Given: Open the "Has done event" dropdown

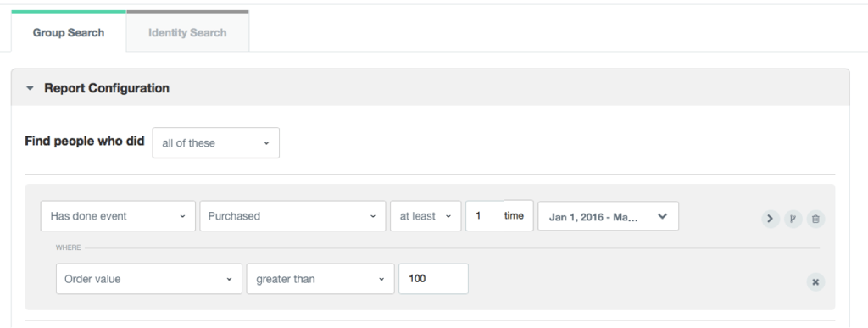Looking at the screenshot, I should pos(118,216).
